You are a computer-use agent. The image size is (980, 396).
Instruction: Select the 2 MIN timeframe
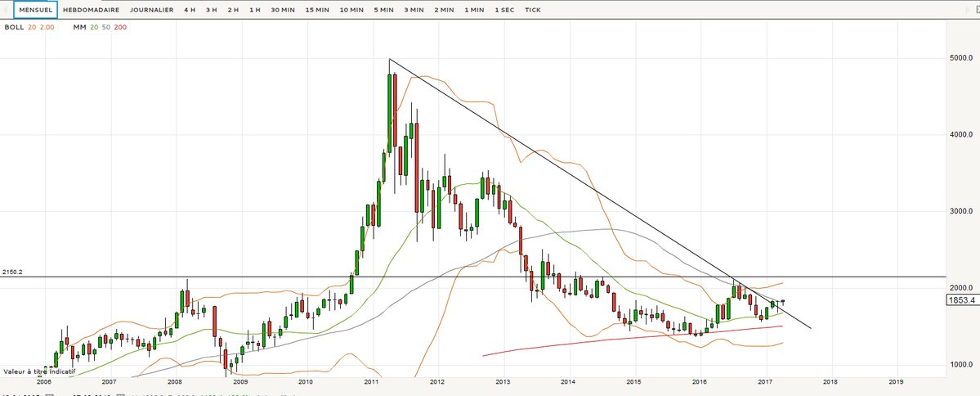click(x=445, y=10)
